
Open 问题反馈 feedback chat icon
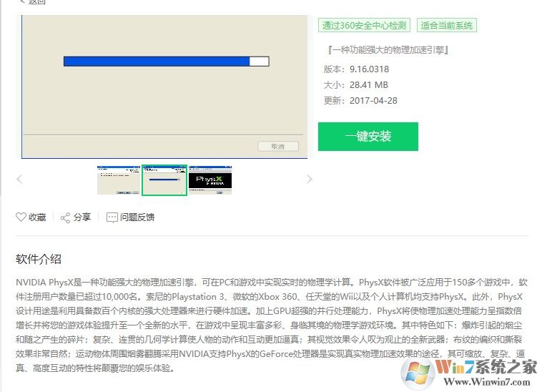coord(112,217)
